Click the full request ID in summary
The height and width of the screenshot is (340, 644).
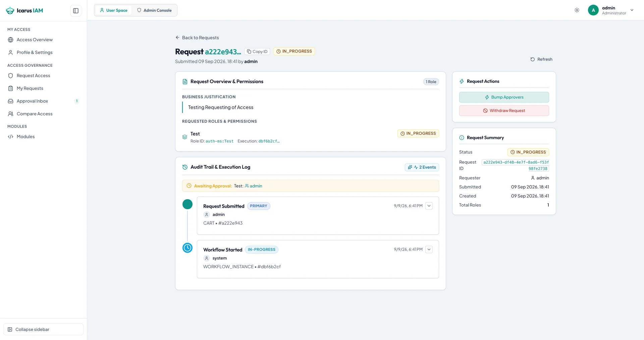pos(516,165)
